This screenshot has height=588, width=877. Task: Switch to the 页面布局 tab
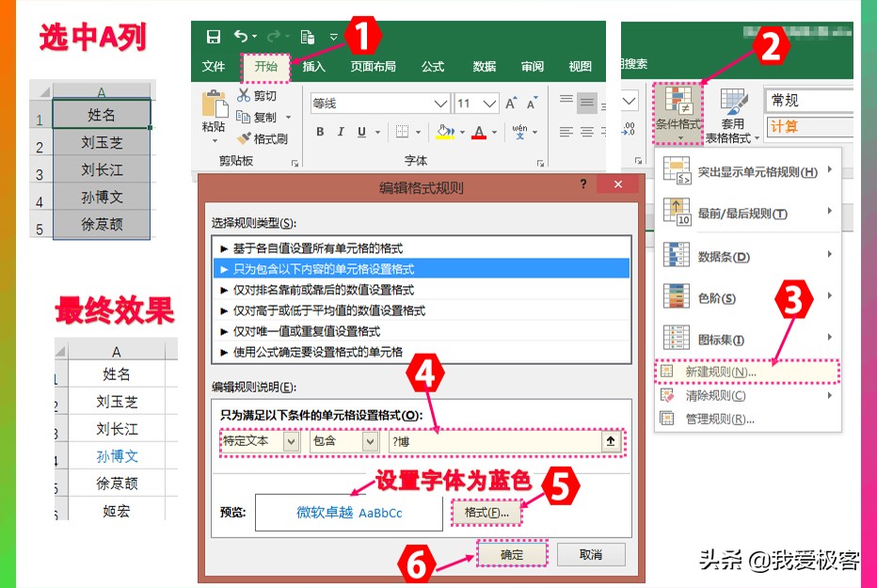coord(373,67)
